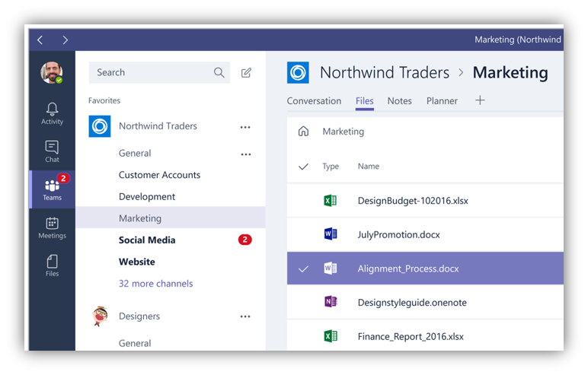This screenshot has height=375, width=588.
Task: Click Word icon for Alignment_Process.docx
Action: click(331, 269)
